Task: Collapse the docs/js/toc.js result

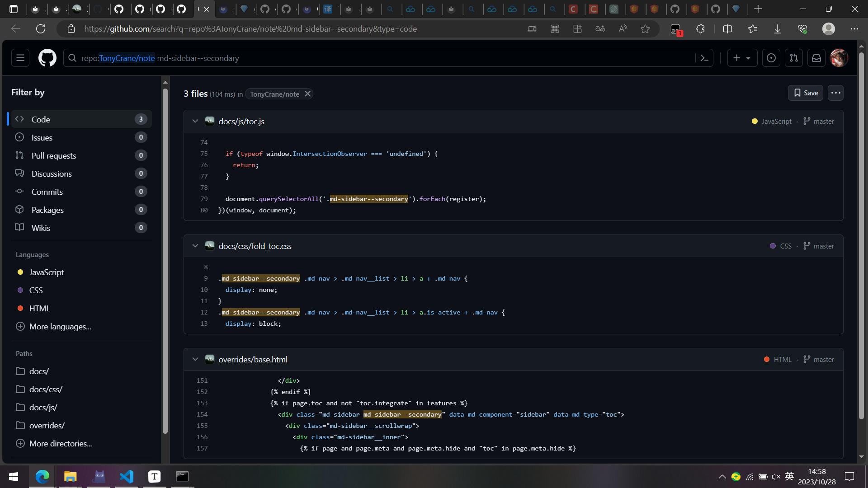Action: click(195, 121)
